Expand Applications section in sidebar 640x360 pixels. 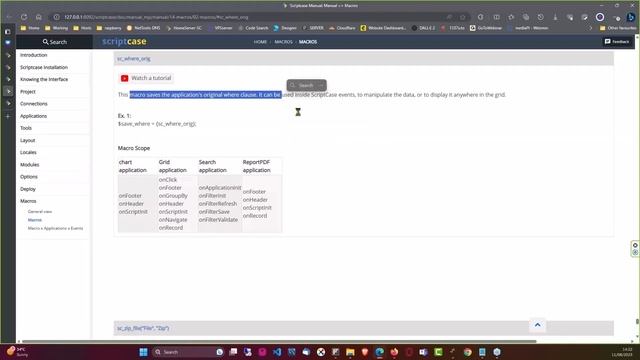pos(33,116)
